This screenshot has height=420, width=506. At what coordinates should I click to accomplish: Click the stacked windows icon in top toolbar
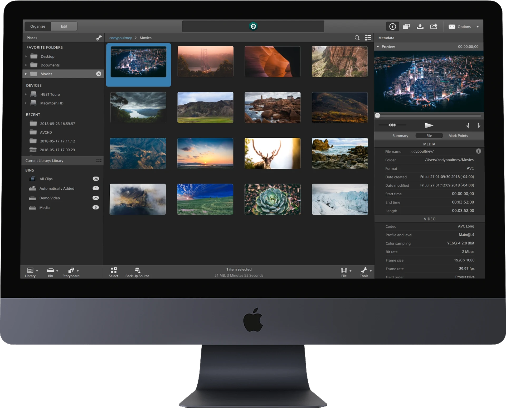pyautogui.click(x=406, y=26)
